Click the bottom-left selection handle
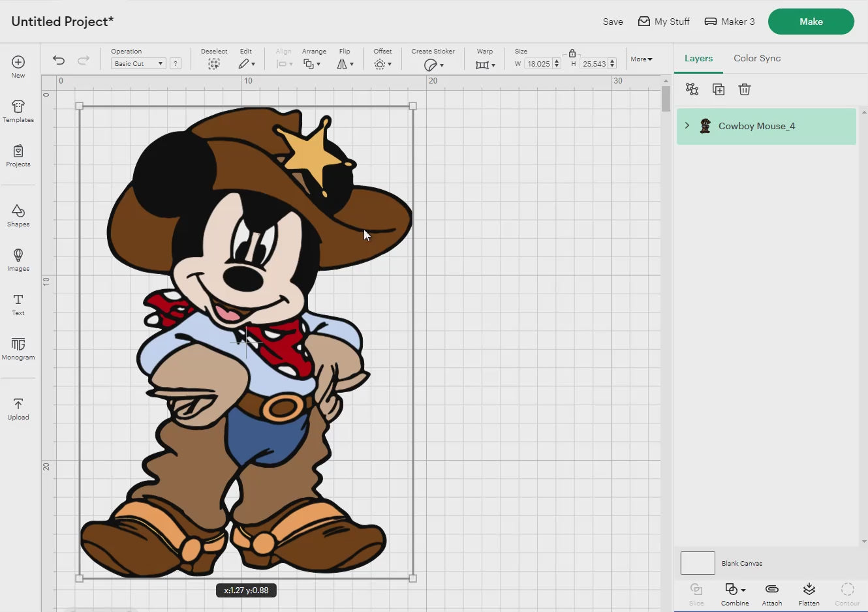 click(x=80, y=578)
